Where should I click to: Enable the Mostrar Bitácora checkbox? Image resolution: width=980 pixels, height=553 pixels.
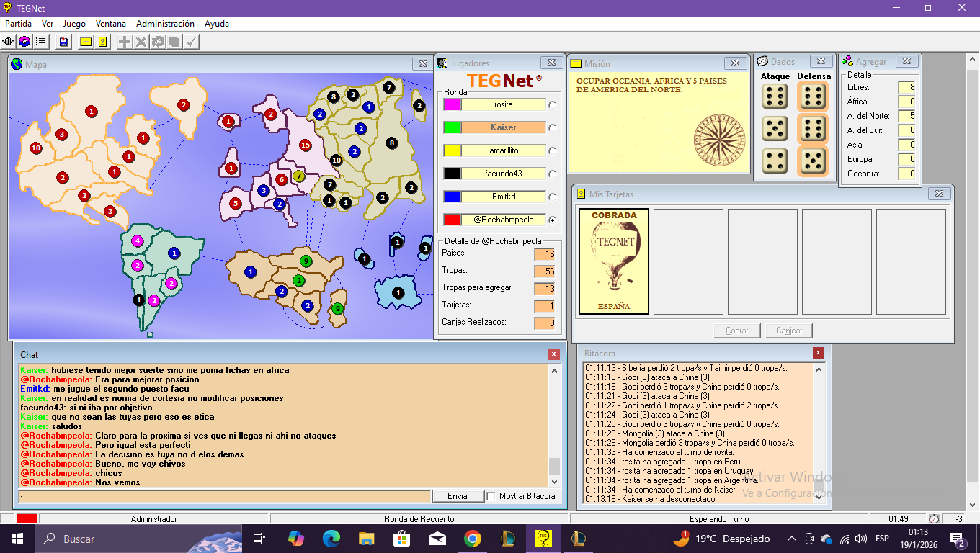tap(491, 496)
